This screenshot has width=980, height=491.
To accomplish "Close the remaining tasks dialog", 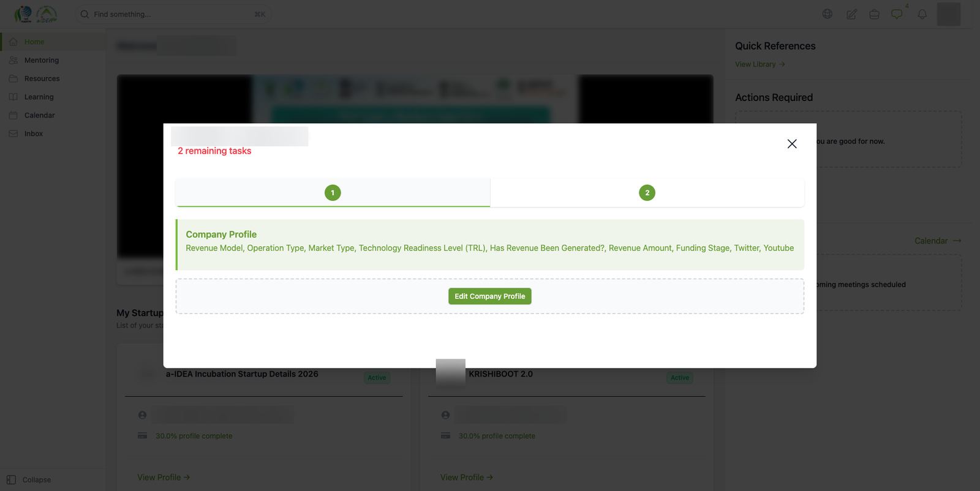I will (792, 144).
